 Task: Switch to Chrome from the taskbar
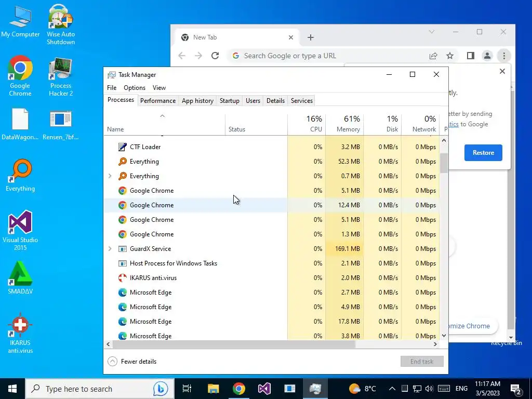(x=239, y=389)
